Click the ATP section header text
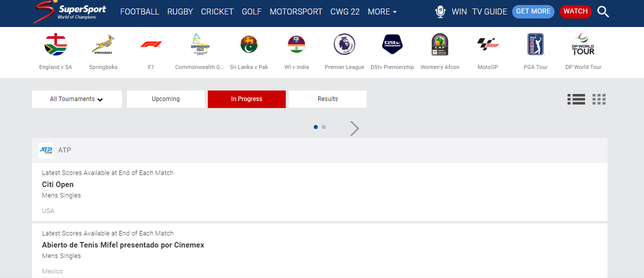This screenshot has height=278, width=644. pos(64,150)
